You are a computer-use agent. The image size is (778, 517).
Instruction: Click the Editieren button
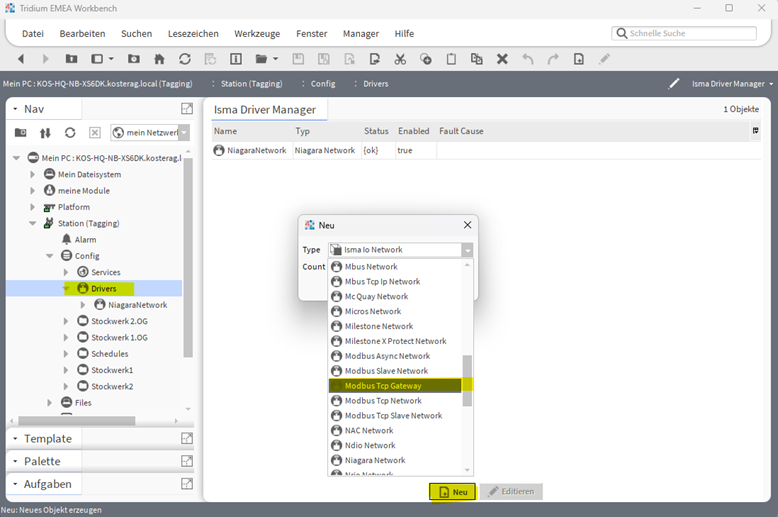click(511, 492)
